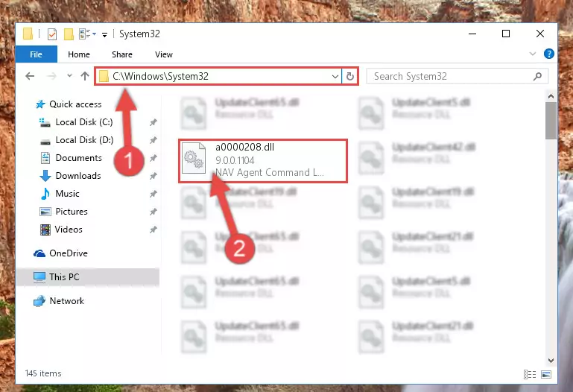Maximize the System32 window
The image size is (573, 392).
click(x=506, y=34)
